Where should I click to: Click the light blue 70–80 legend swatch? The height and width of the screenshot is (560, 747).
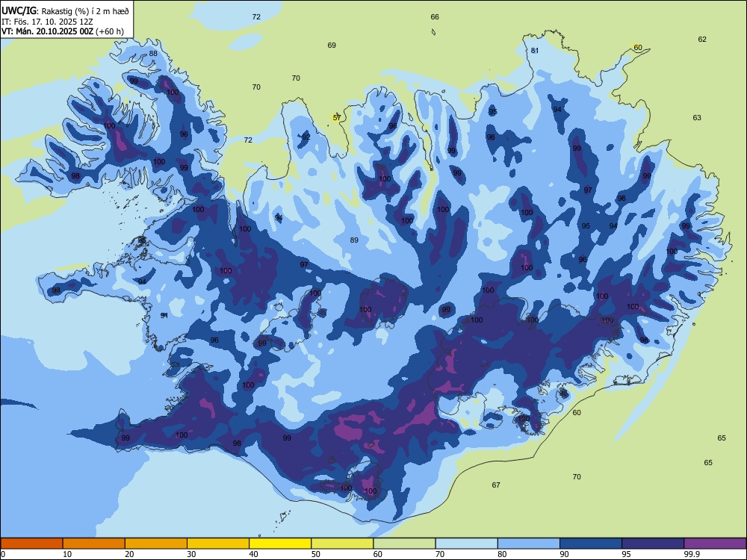(466, 544)
